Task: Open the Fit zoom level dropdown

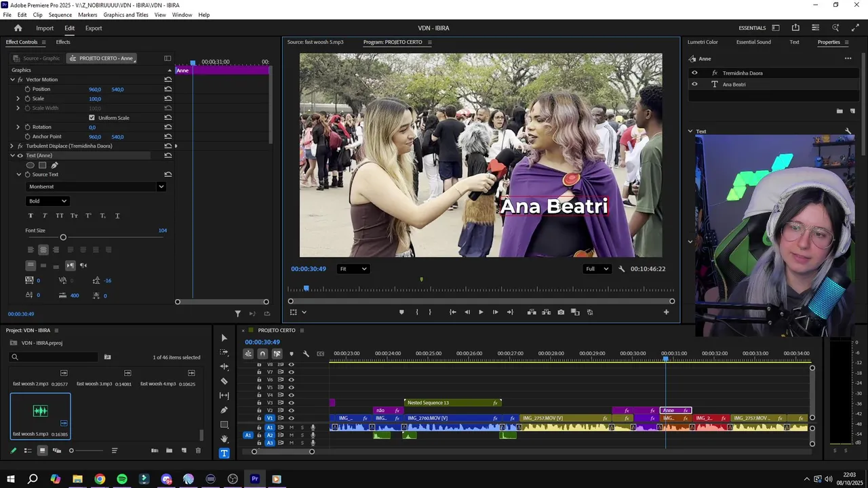Action: click(x=353, y=269)
